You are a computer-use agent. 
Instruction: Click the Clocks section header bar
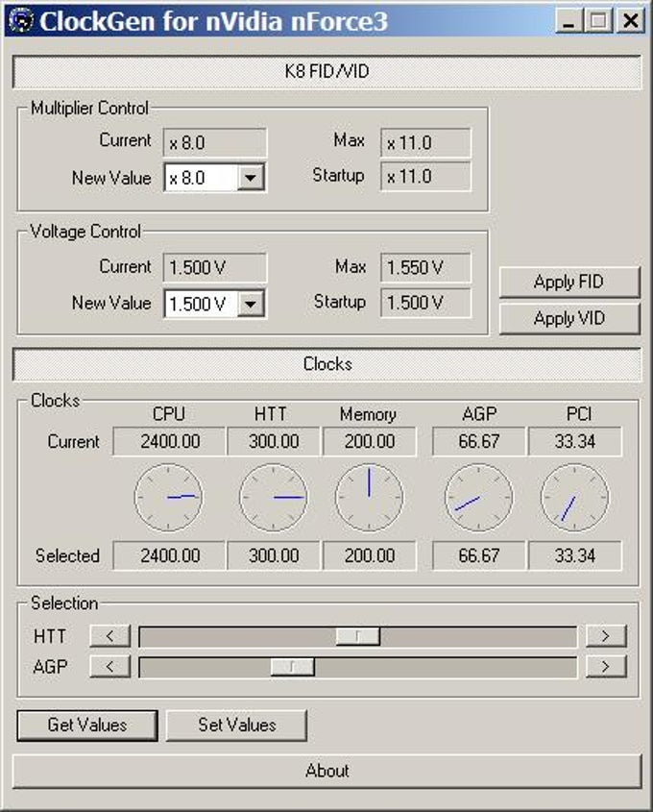pos(327,364)
